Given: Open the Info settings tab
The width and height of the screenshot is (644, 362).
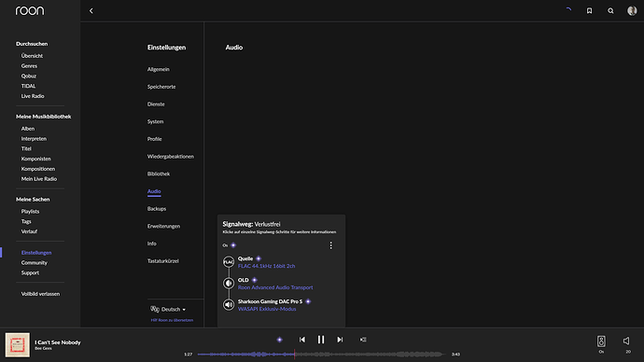Looking at the screenshot, I should point(151,244).
